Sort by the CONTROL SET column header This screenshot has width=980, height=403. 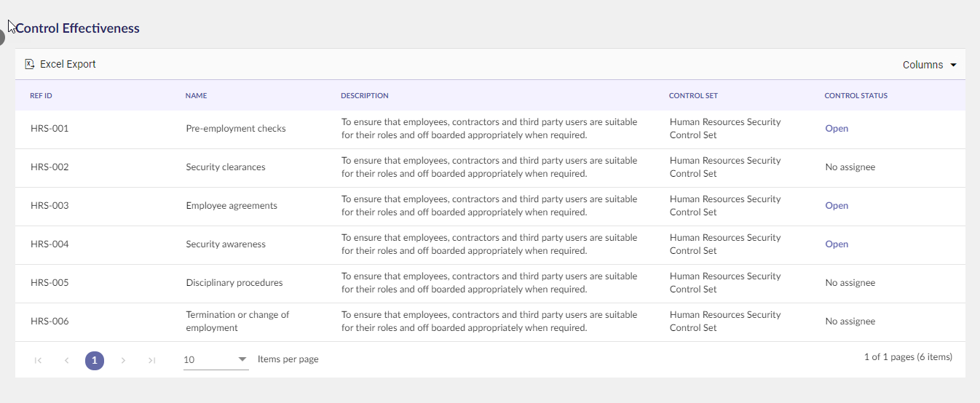pos(693,96)
